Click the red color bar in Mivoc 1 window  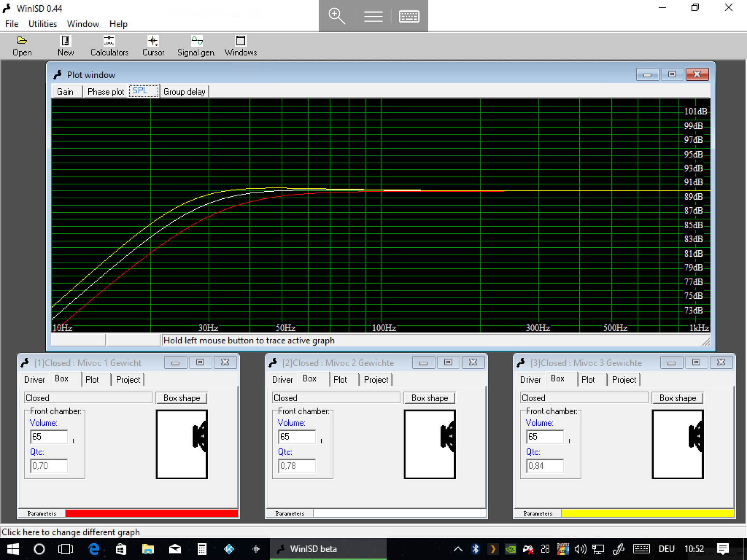coord(151,513)
